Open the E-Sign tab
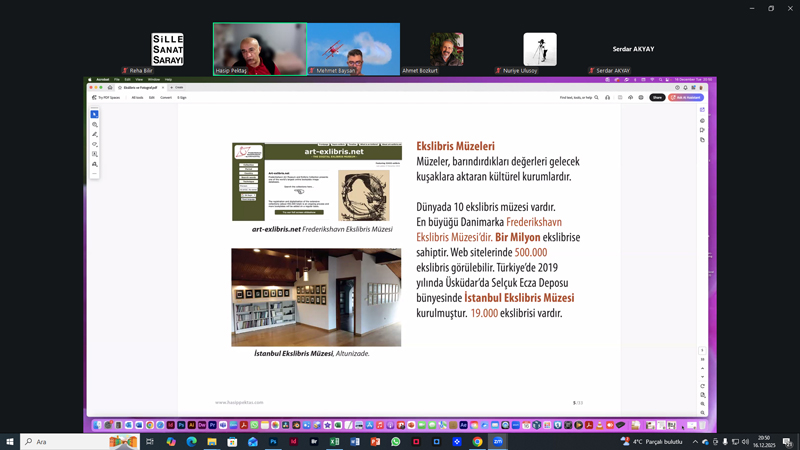Screen dimensions: 800x450 [x=182, y=98]
